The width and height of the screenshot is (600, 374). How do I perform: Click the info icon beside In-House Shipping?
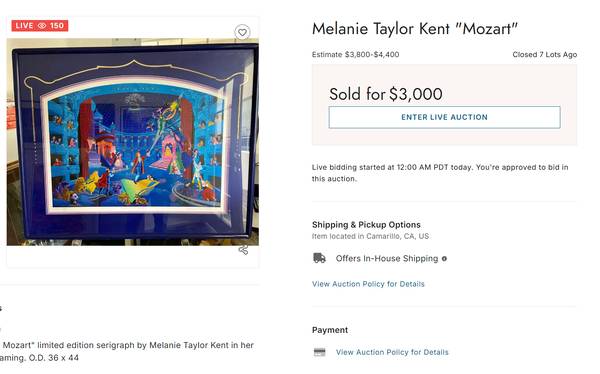tap(444, 259)
